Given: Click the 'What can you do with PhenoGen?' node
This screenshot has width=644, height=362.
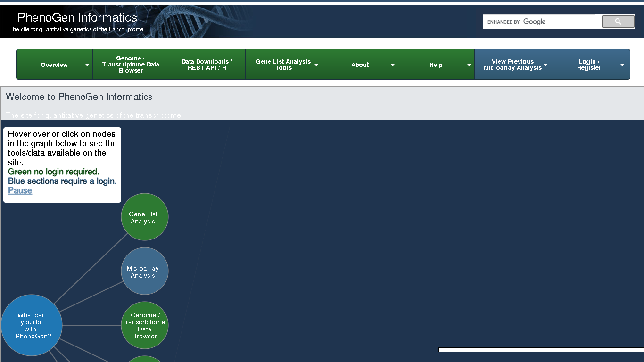Looking at the screenshot, I should click(32, 325).
